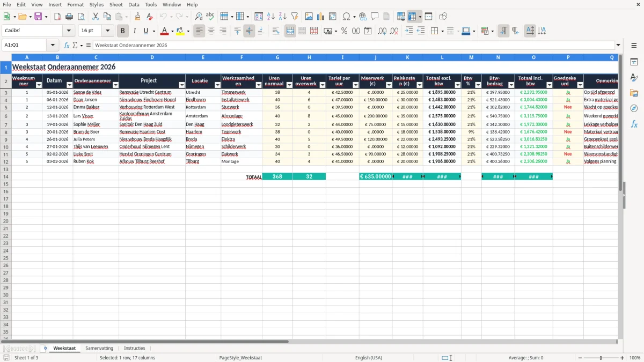Click Add Decimal Place icon
Image resolution: width=644 pixels, height=362 pixels.
pos(383,31)
